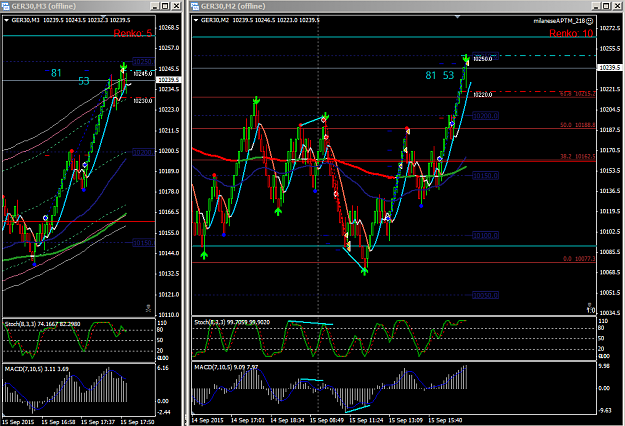Click the "1:0" label in M2 chart corner
The height and width of the screenshot is (426, 625).
click(x=591, y=310)
